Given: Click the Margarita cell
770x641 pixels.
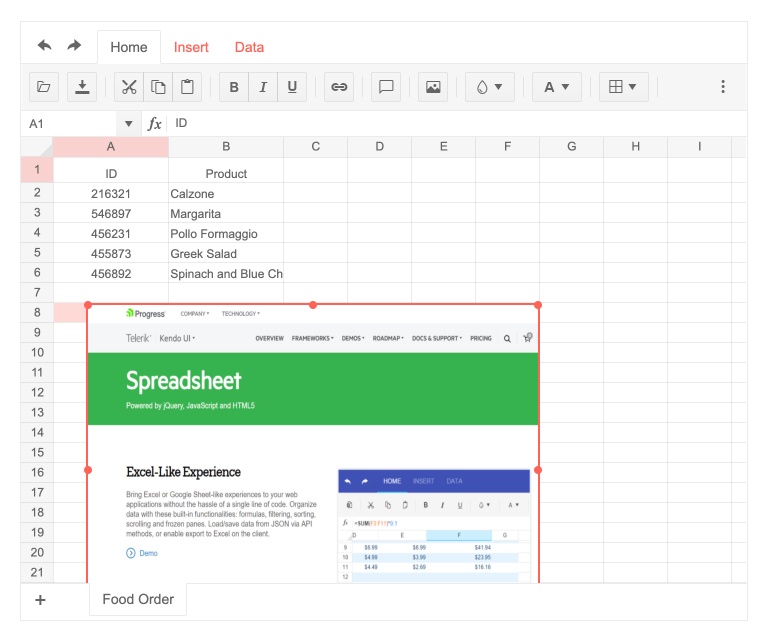Looking at the screenshot, I should point(226,213).
